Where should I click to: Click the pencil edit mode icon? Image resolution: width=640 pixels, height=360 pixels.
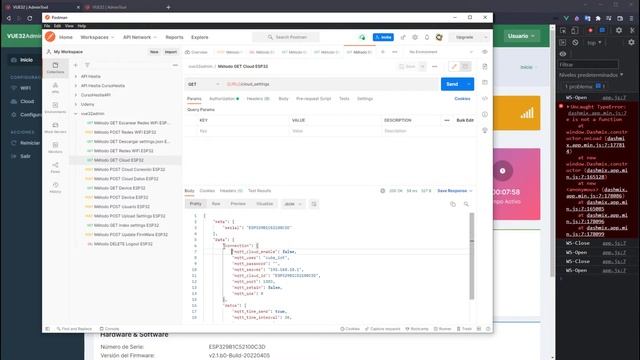454,67
